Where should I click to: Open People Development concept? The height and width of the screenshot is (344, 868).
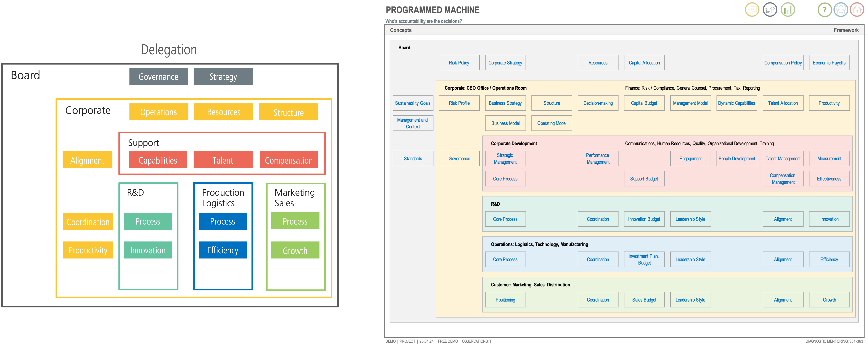tap(737, 159)
